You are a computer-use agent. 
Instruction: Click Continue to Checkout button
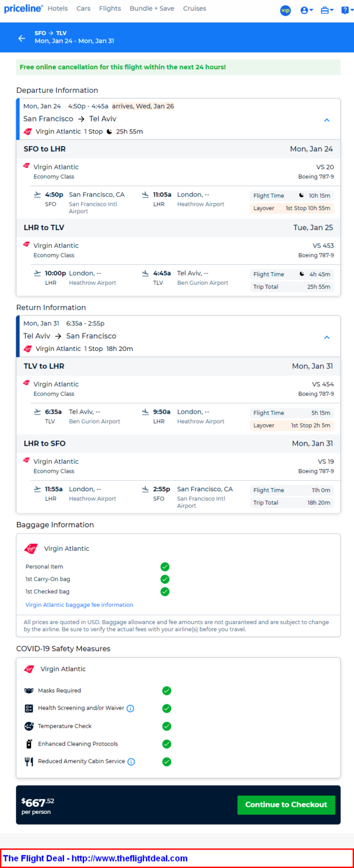click(286, 805)
